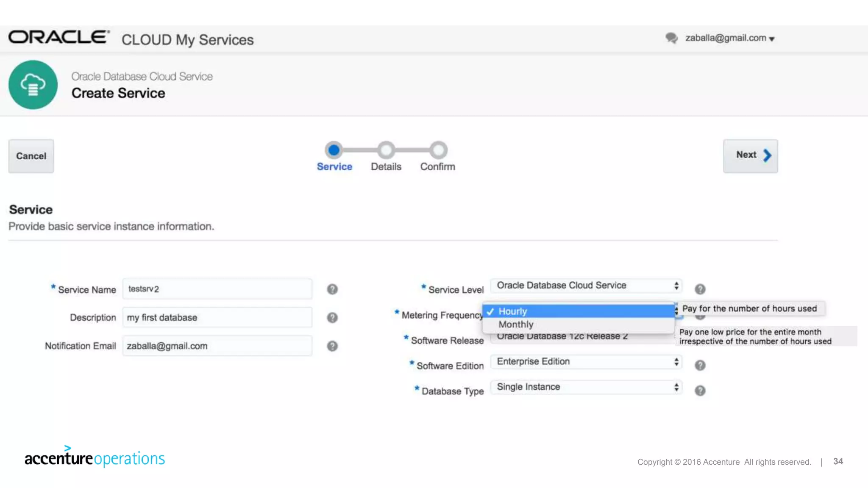Screen dimensions: 868x488
Task: Open the Database Type dropdown
Action: (x=586, y=387)
